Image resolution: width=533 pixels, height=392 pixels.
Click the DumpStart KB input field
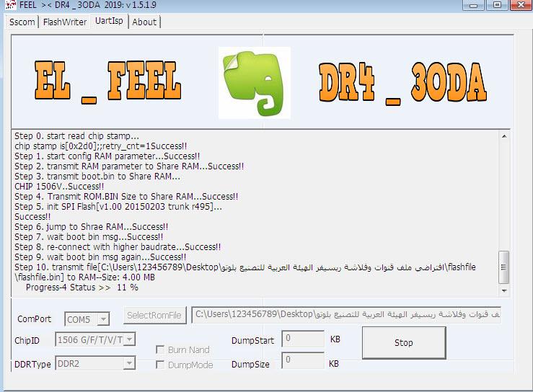[303, 339]
